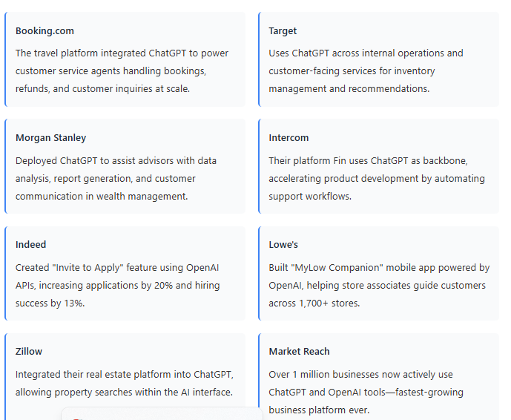This screenshot has width=511, height=420.
Task: Click the Lowe's card title
Action: (283, 245)
